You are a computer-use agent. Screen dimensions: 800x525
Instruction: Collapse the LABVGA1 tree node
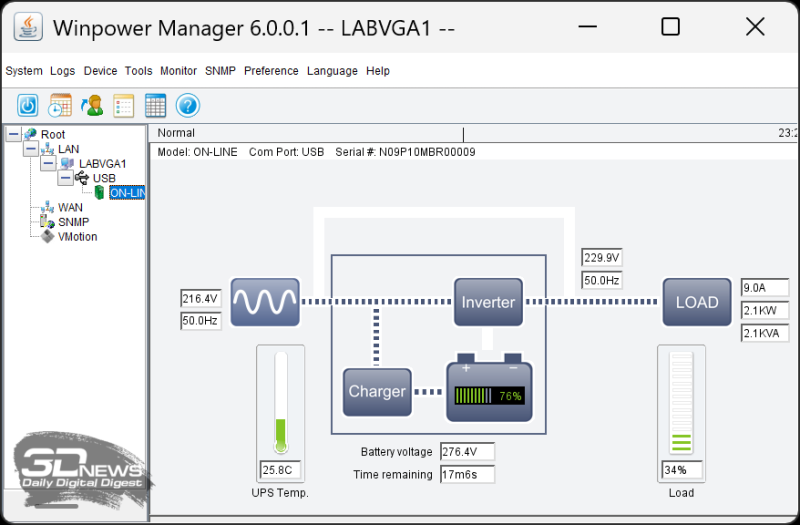tap(48, 164)
